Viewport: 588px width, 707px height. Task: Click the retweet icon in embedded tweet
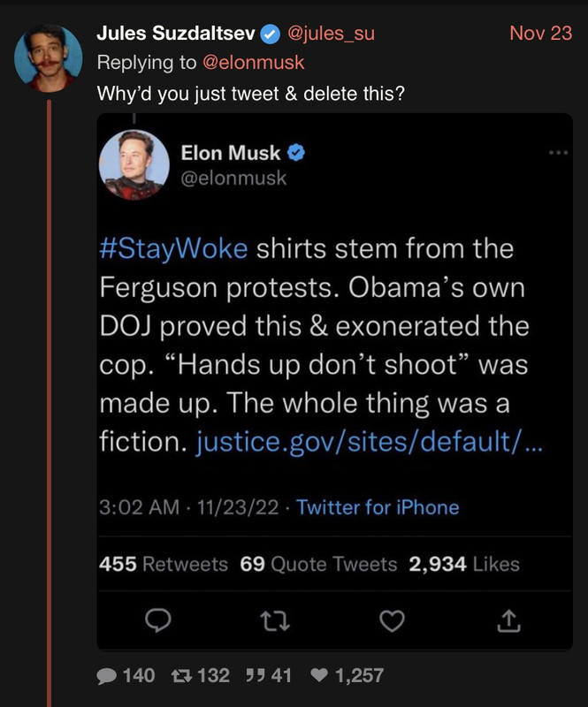[273, 623]
